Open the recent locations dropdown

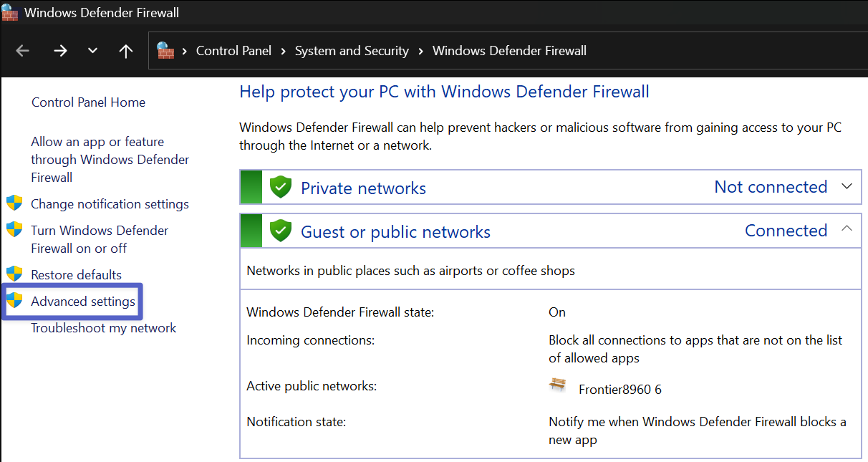click(x=92, y=51)
